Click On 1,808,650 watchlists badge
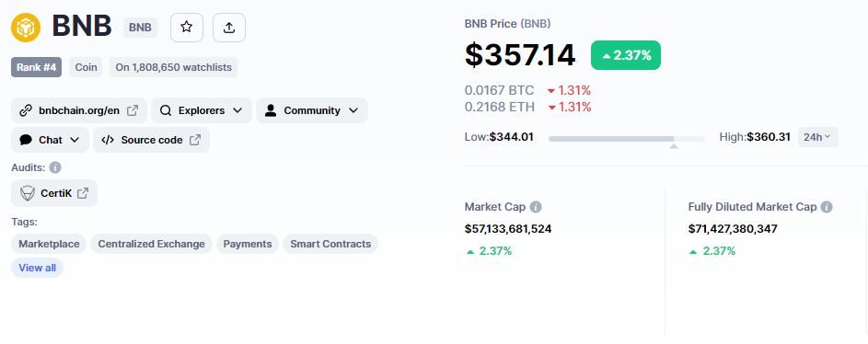This screenshot has width=868, height=344. [173, 67]
